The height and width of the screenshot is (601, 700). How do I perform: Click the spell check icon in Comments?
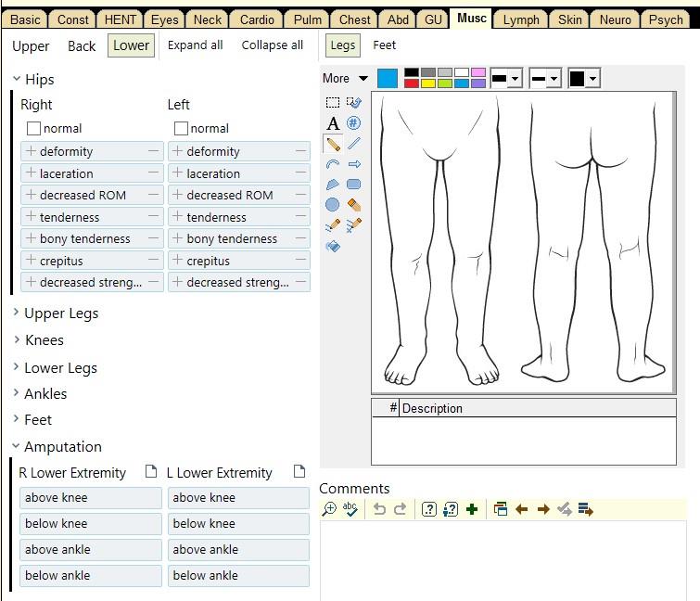tap(350, 508)
